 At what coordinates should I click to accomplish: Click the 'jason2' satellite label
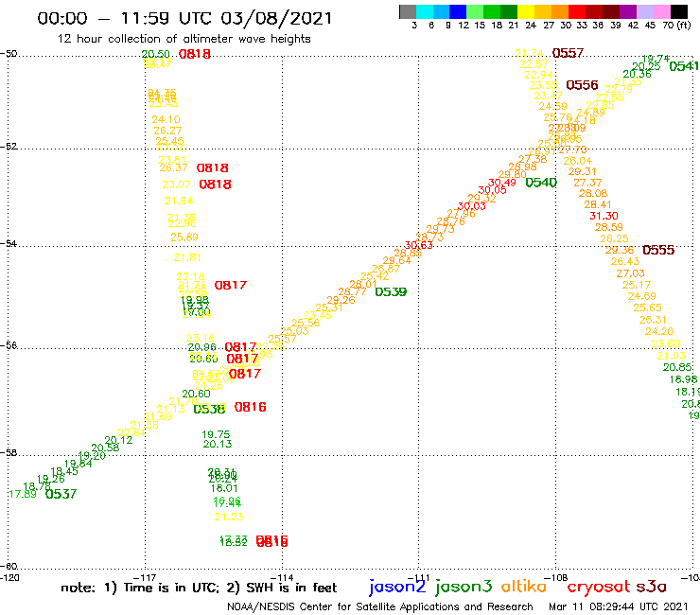(x=397, y=587)
